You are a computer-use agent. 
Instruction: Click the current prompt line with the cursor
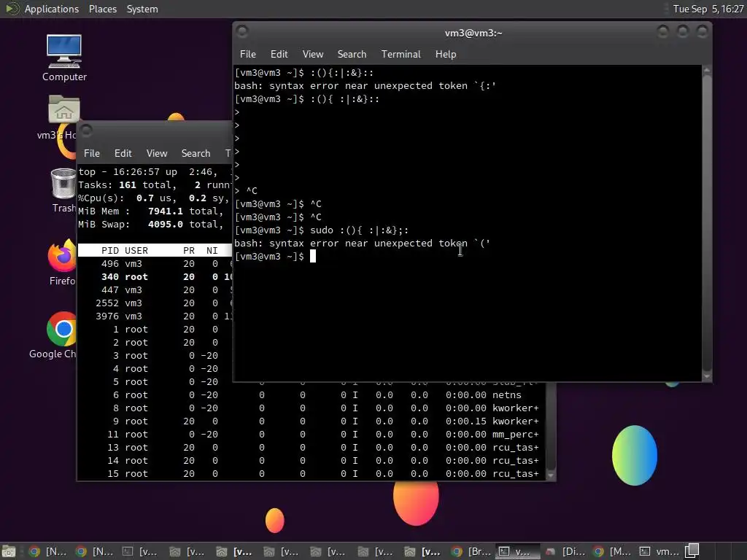[x=275, y=257]
